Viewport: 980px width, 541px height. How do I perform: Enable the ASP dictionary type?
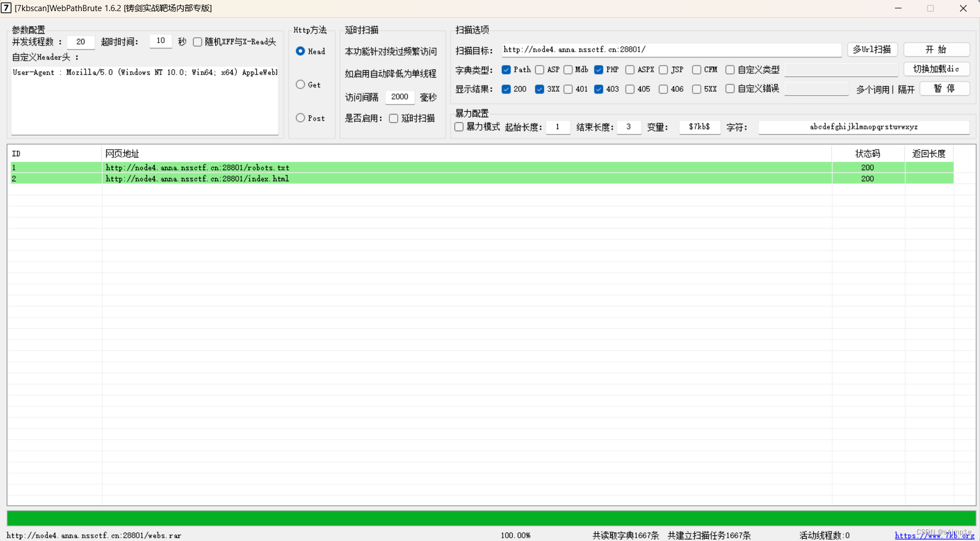(540, 70)
